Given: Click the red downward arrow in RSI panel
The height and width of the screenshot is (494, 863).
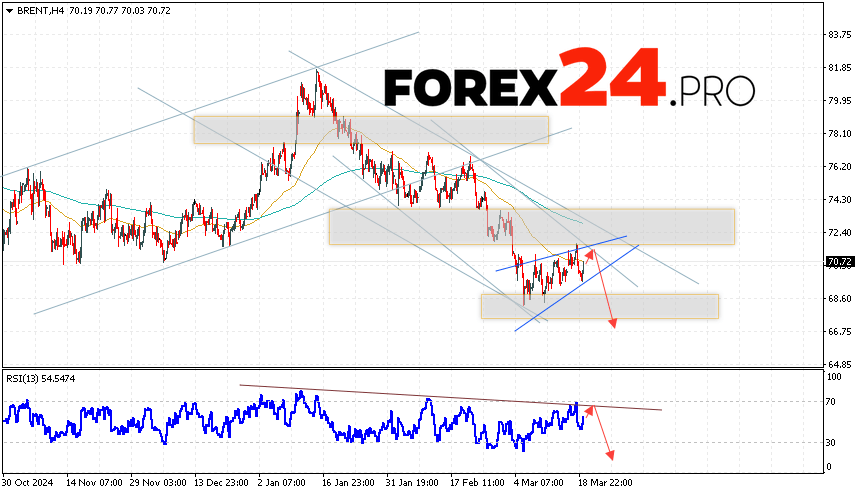Looking at the screenshot, I should click(x=601, y=432).
